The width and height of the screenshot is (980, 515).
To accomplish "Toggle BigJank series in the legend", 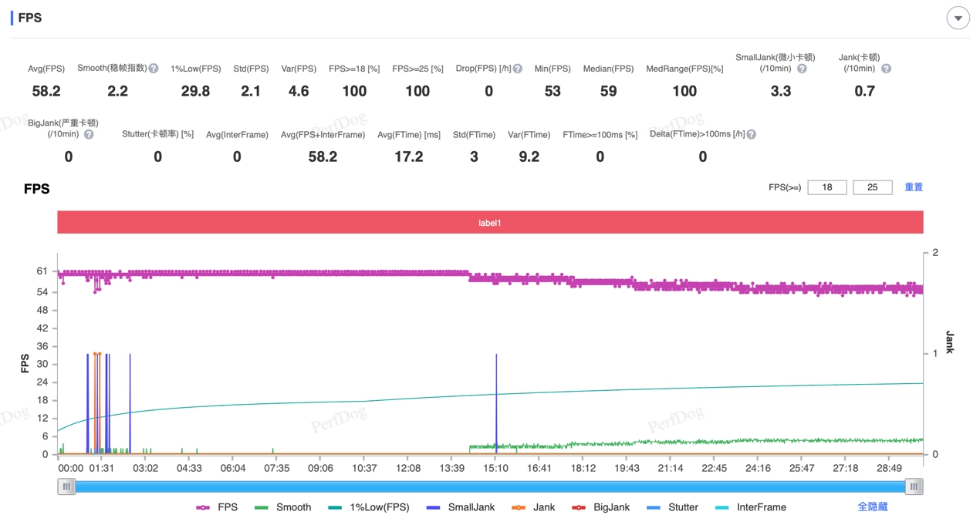I will pos(600,507).
